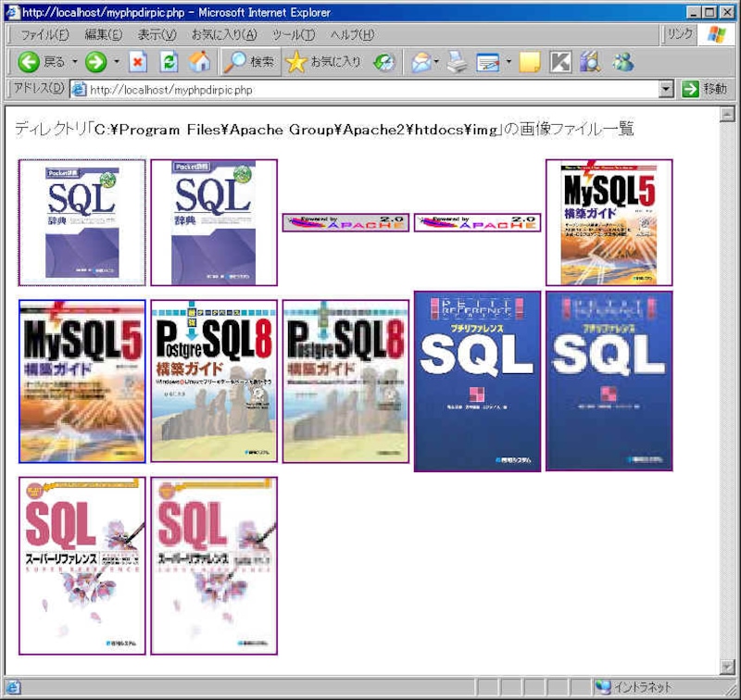Click the Edit page toolbar icon
The image size is (741, 700).
pyautogui.click(x=488, y=62)
